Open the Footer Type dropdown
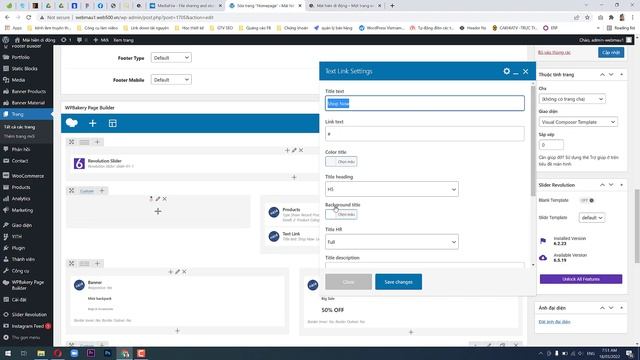 (171, 58)
